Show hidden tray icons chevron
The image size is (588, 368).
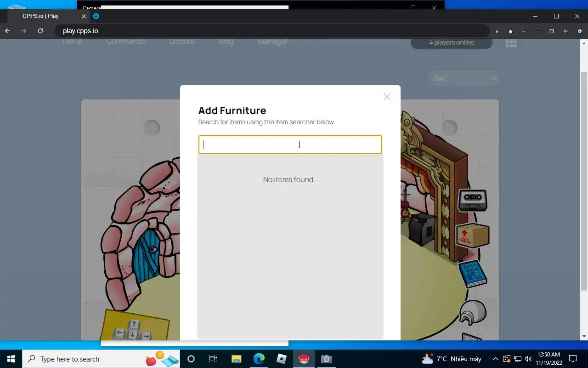pyautogui.click(x=495, y=359)
